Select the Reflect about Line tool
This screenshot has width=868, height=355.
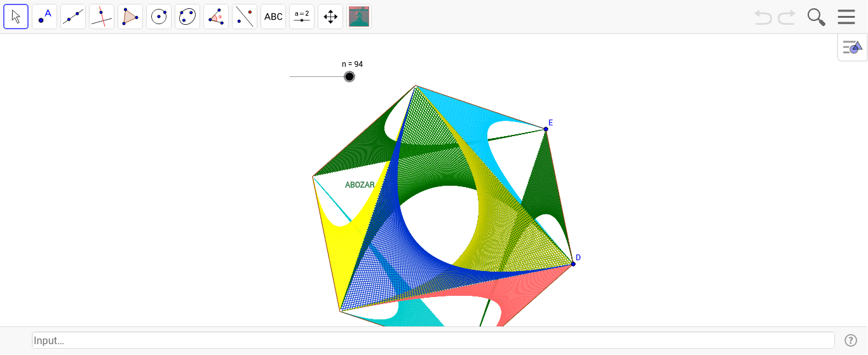(245, 17)
